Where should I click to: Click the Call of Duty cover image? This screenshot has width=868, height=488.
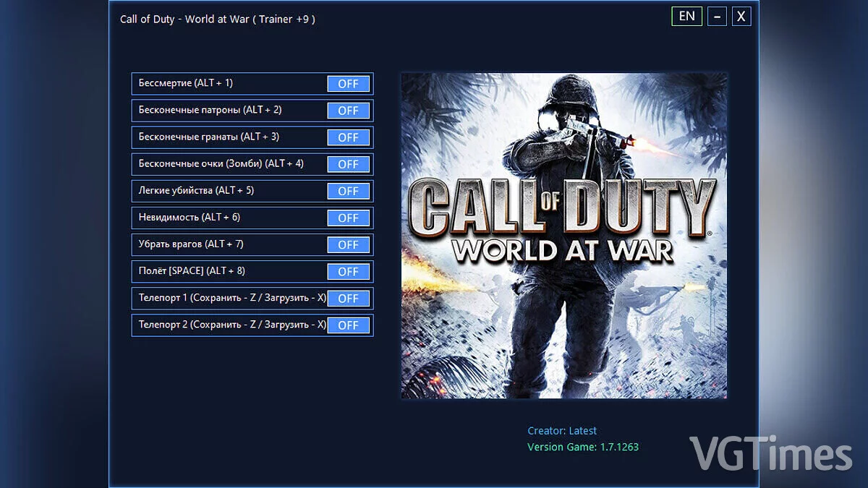564,236
